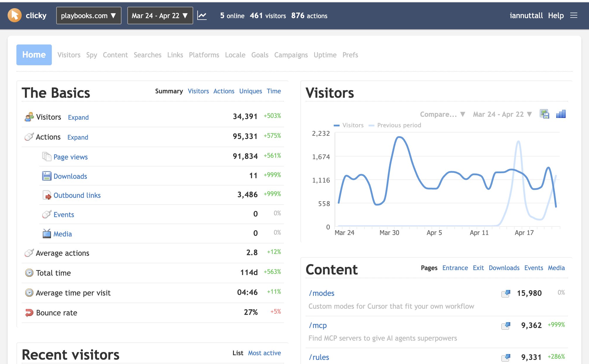The width and height of the screenshot is (589, 364).
Task: Open the Links tab
Action: [175, 55]
